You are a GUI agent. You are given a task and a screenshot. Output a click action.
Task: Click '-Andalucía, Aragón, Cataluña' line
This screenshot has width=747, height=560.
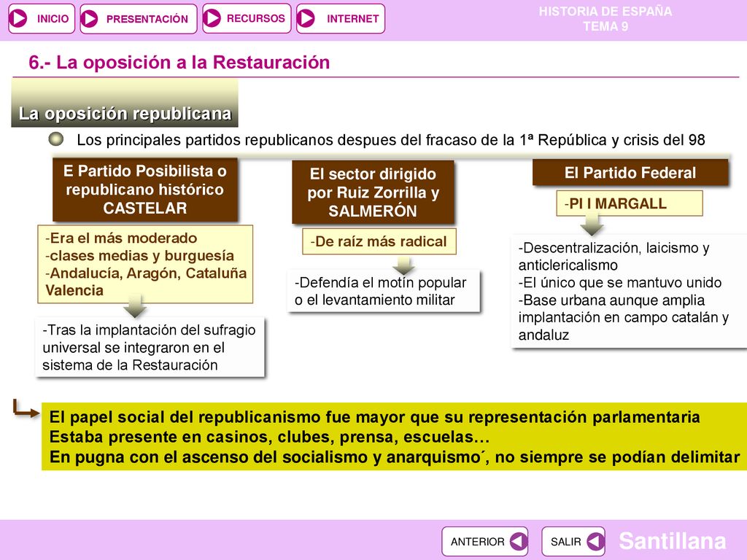[146, 273]
